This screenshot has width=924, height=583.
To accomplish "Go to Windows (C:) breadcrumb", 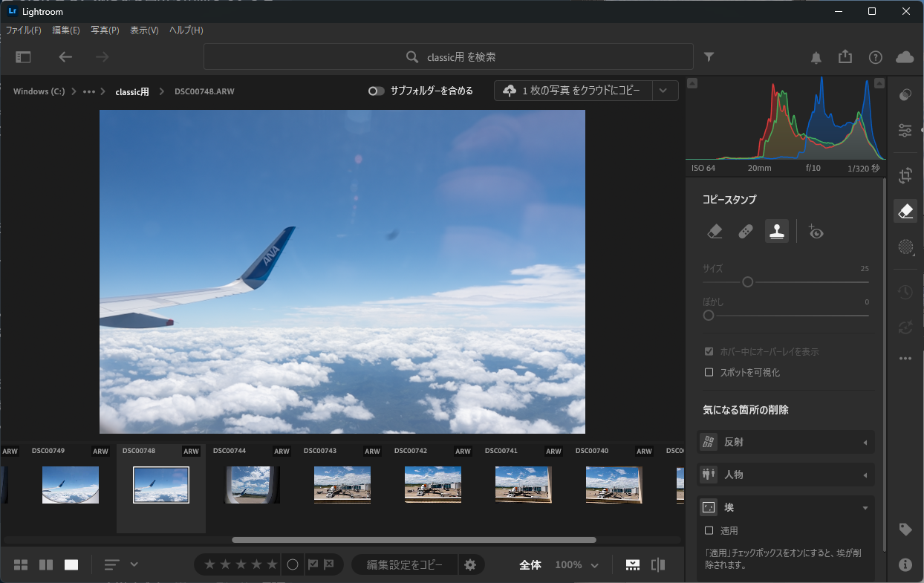I will pos(39,91).
